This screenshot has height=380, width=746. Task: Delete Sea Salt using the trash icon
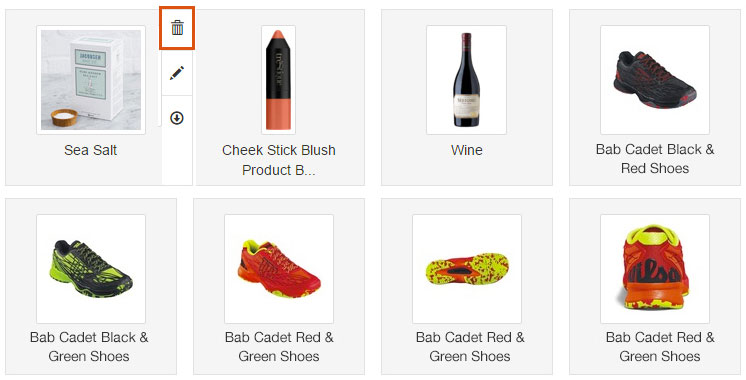[177, 28]
